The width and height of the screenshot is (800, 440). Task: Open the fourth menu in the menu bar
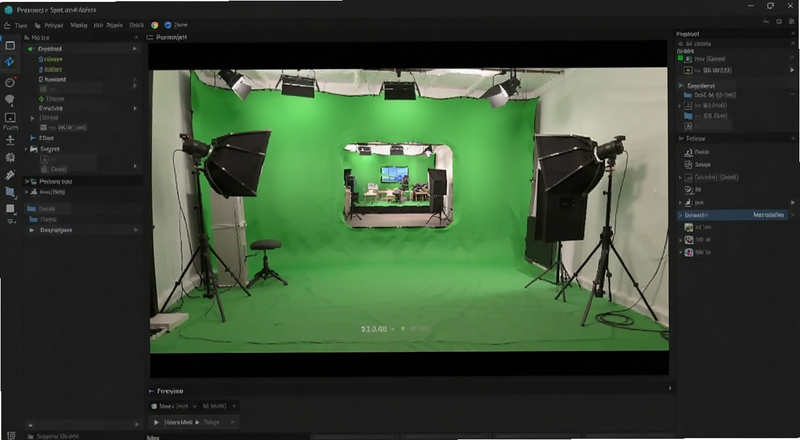108,25
